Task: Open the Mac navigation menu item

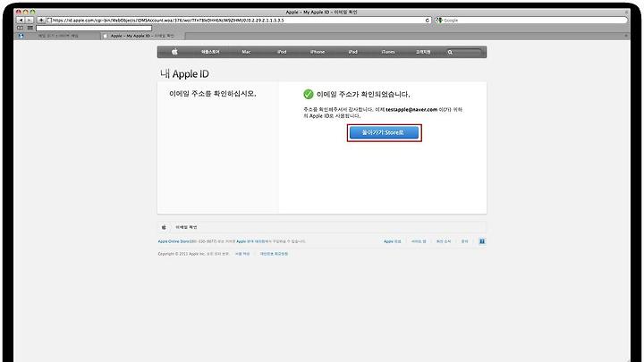Action: point(246,52)
